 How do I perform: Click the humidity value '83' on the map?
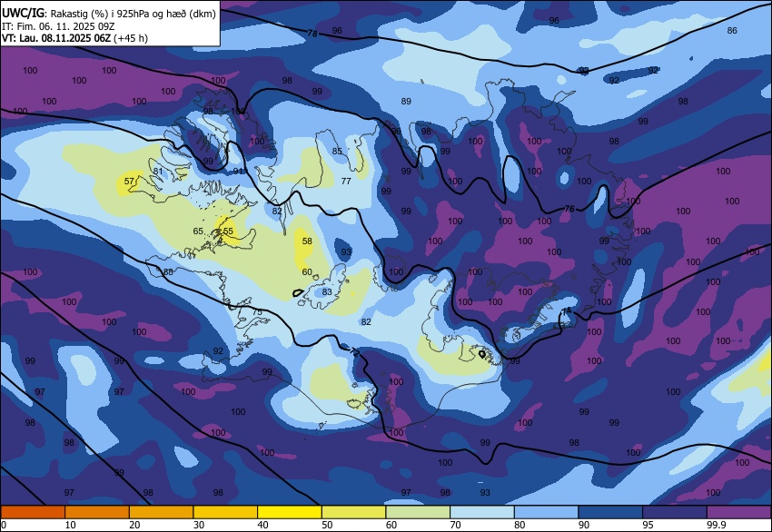click(x=327, y=291)
